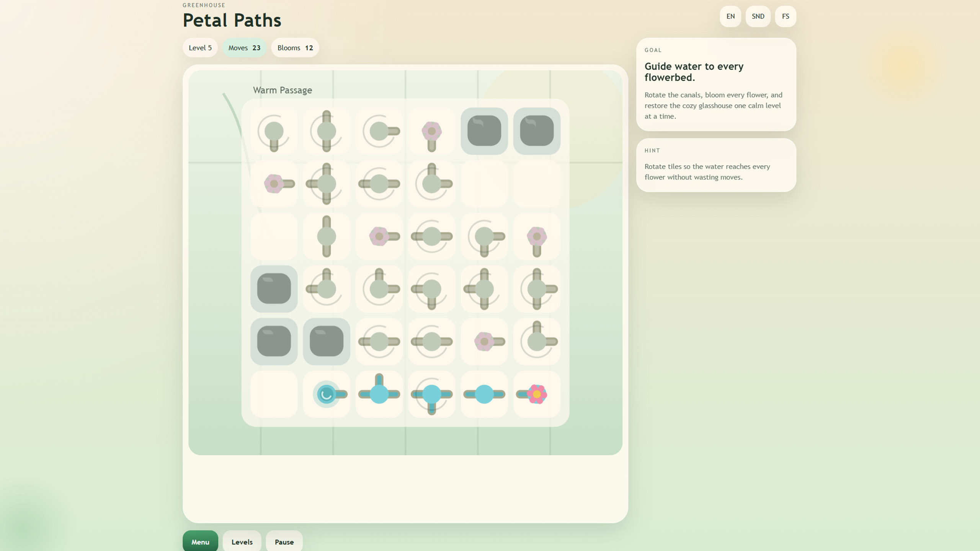The height and width of the screenshot is (551, 980).
Task: Rotate the water-filled T-junction pointing up
Action: click(x=379, y=394)
